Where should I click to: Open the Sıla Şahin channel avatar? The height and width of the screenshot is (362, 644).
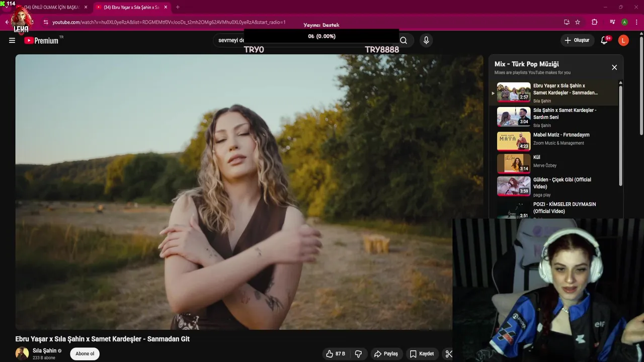pos(22,353)
